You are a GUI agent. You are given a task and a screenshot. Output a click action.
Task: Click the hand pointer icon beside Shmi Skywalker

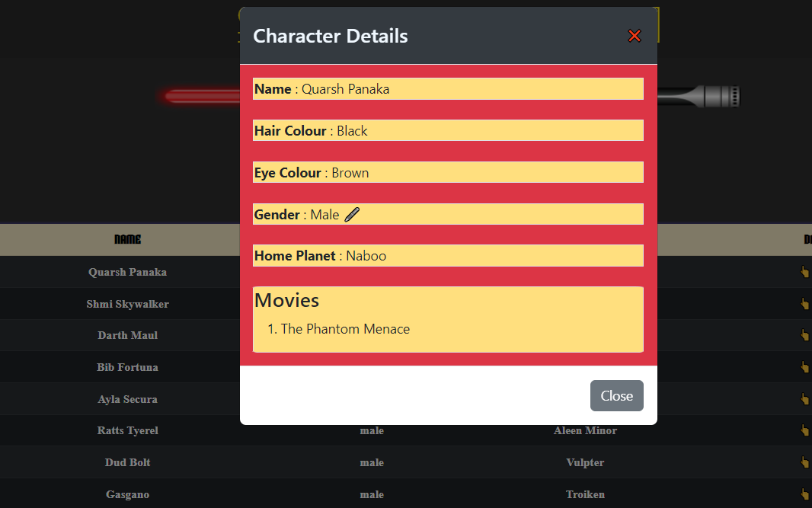[805, 304]
